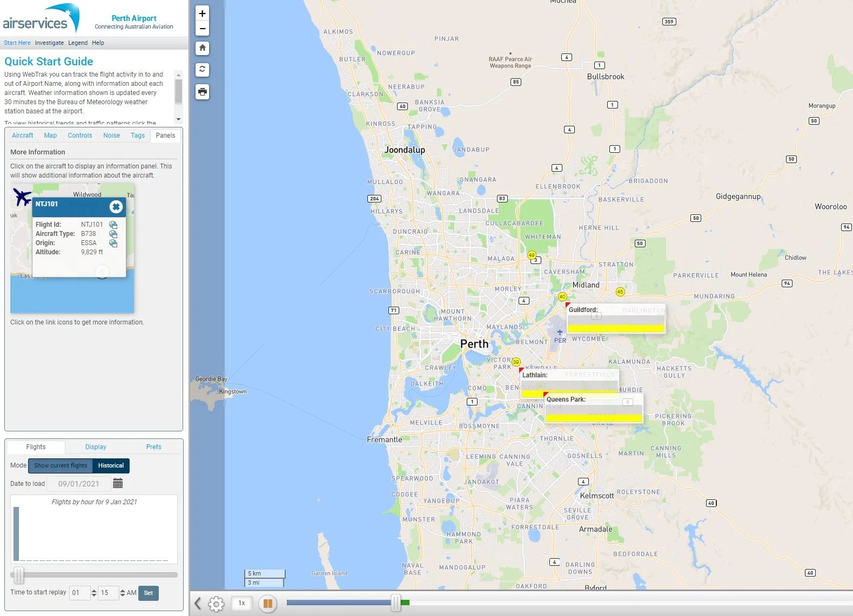The height and width of the screenshot is (616, 853).
Task: Collapse sidebar with left chevron arrow
Action: 198,604
